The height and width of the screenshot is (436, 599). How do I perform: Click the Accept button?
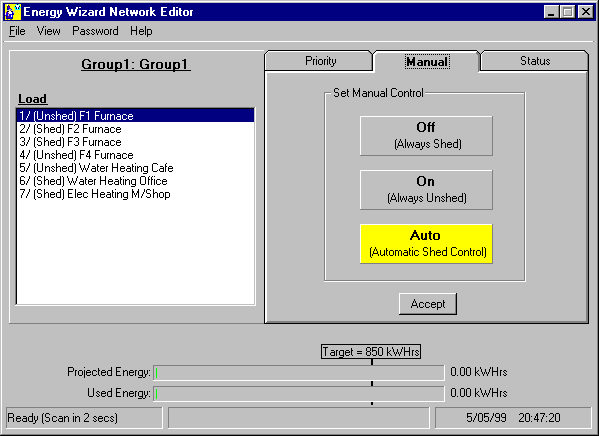[x=428, y=304]
